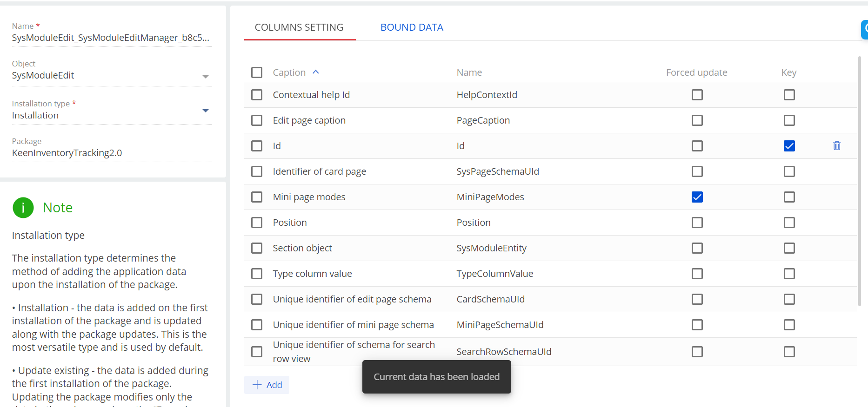Click the Add column button
868x407 pixels.
[267, 385]
